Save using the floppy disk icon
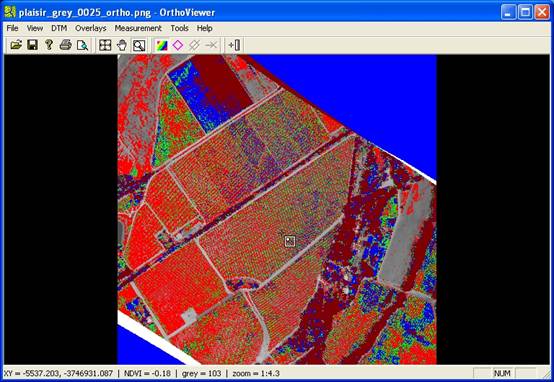This screenshot has height=382, width=554. (32, 45)
